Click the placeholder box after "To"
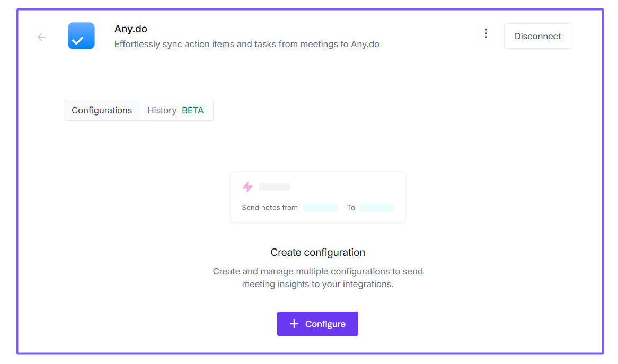This screenshot has height=364, width=618. (x=377, y=208)
